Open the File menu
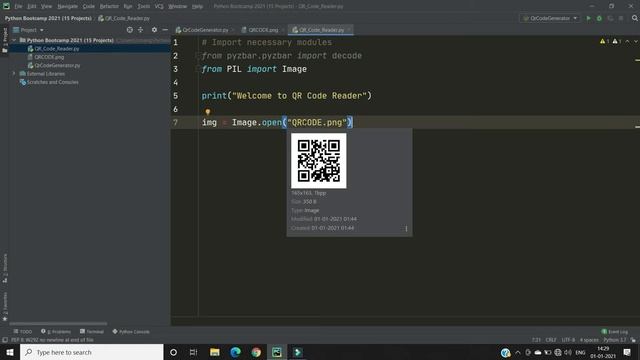 click(x=18, y=6)
